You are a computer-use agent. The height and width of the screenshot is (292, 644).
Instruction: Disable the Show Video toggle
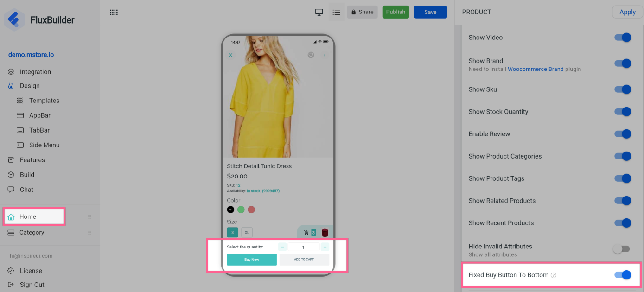623,38
